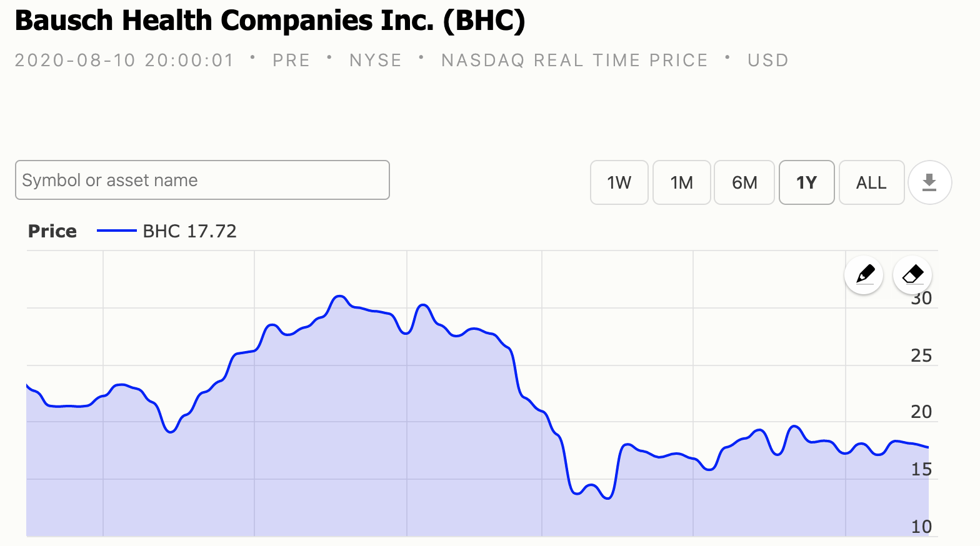Viewport: 980px width, 546px height.
Task: Select the pencil drawing tool
Action: [x=864, y=274]
